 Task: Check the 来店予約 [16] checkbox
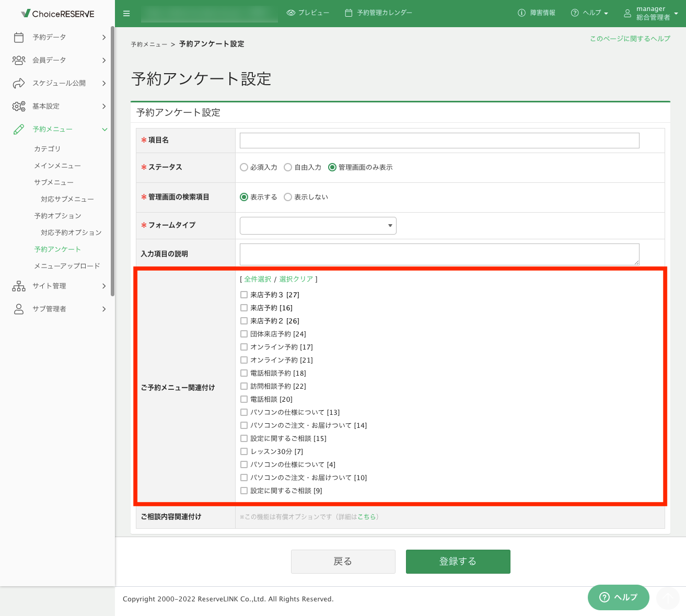click(244, 308)
